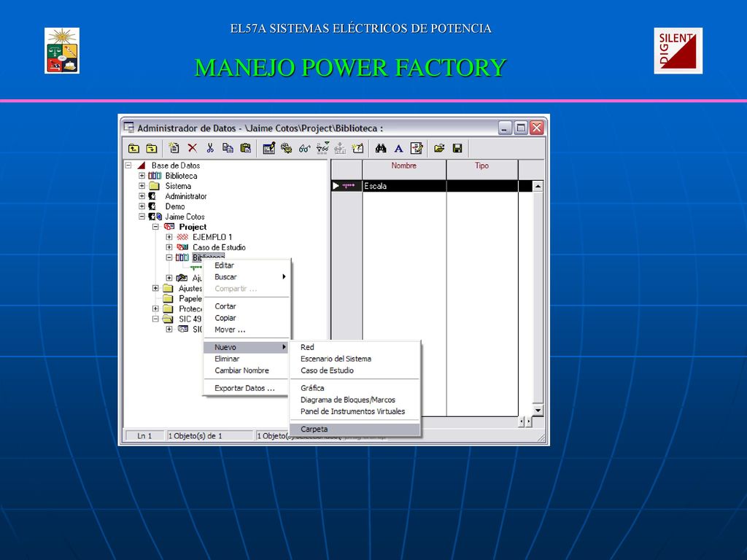Click the blue letter A icon
The height and width of the screenshot is (560, 747).
[x=398, y=149]
